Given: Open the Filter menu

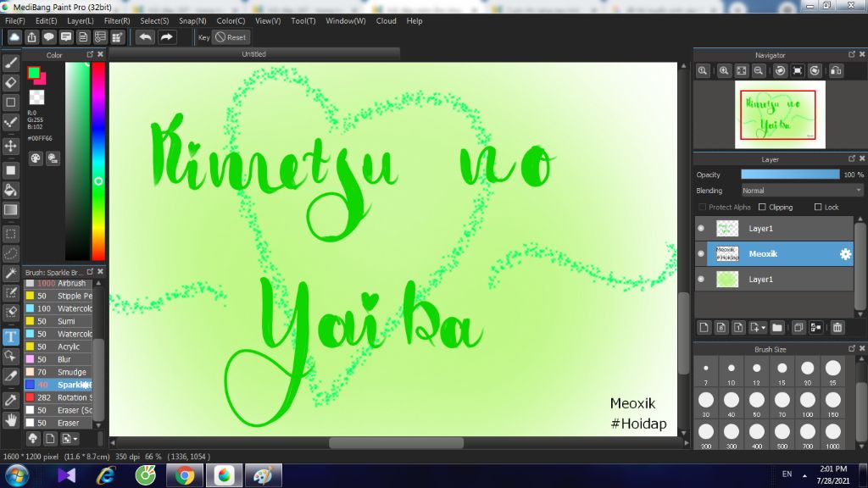Looking at the screenshot, I should pos(117,21).
